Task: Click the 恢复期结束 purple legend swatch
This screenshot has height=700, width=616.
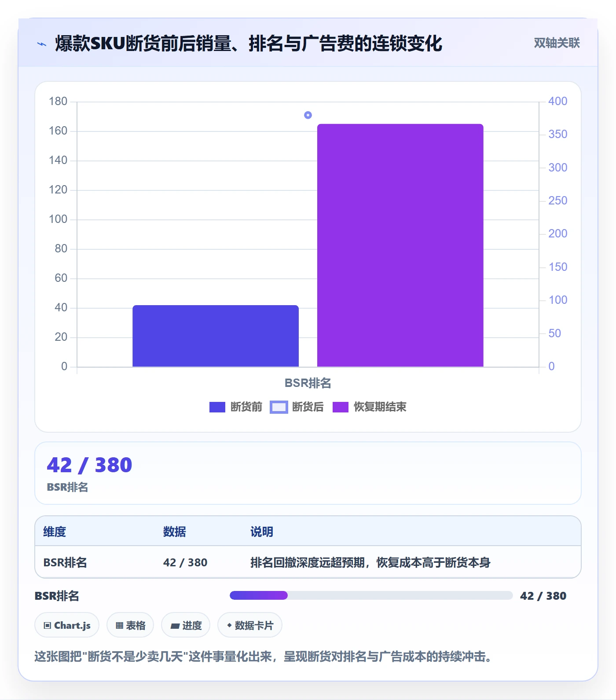Action: [341, 407]
